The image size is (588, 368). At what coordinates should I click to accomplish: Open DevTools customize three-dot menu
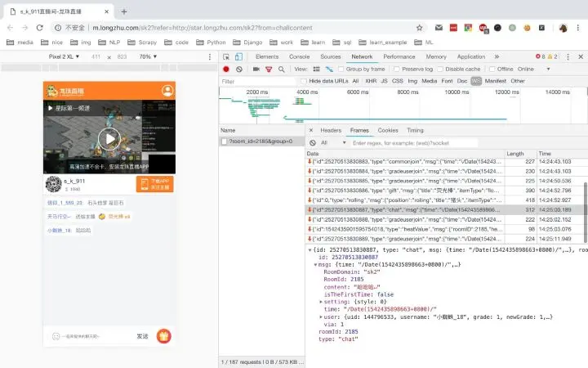coord(568,56)
